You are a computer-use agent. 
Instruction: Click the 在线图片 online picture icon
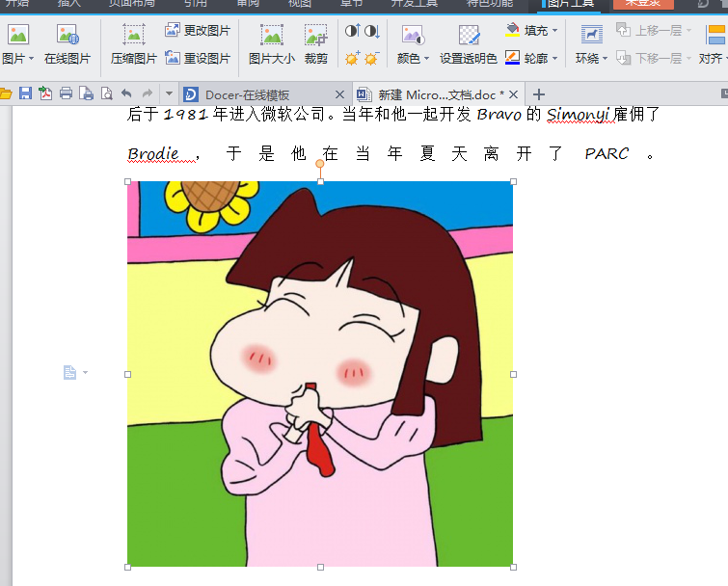click(x=67, y=35)
